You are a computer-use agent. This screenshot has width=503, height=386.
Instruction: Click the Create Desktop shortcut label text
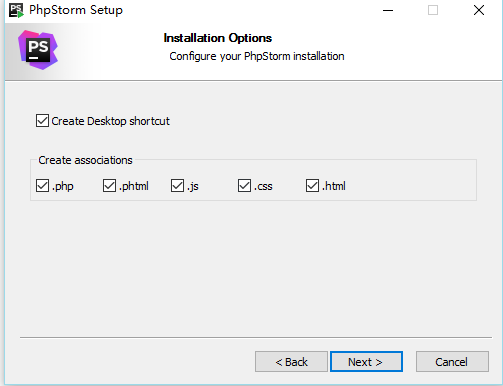[111, 121]
